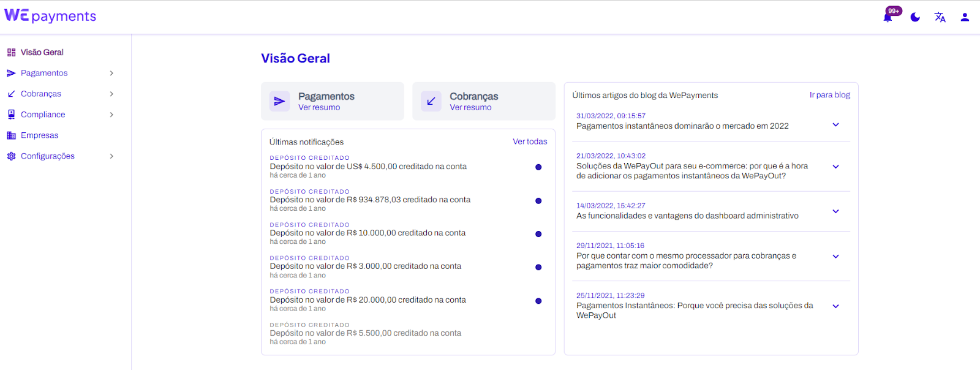Open the Pagamentos card title
Image resolution: width=980 pixels, height=370 pixels.
(326, 96)
